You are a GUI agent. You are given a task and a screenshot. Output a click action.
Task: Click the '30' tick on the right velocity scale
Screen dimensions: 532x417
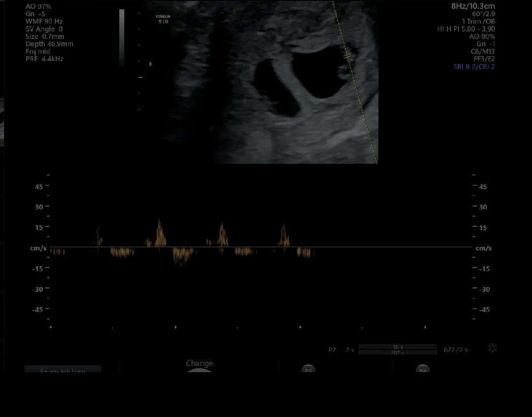click(483, 207)
